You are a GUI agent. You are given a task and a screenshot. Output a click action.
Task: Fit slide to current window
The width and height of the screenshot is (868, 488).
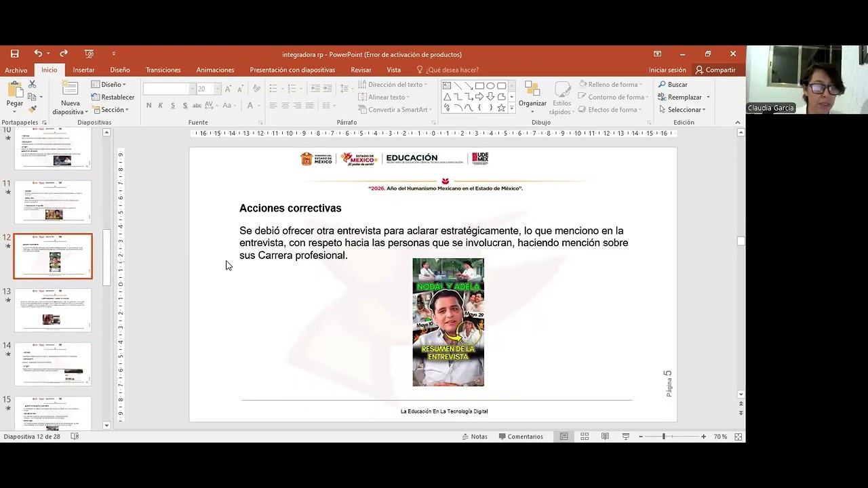point(738,436)
